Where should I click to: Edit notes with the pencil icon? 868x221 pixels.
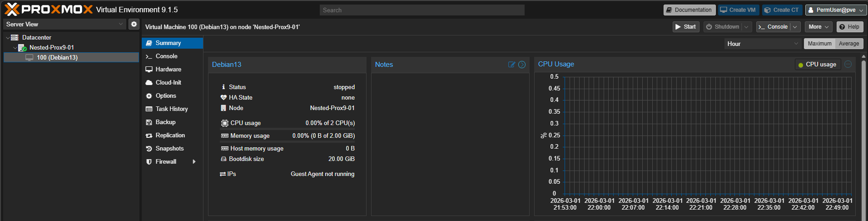pos(511,65)
